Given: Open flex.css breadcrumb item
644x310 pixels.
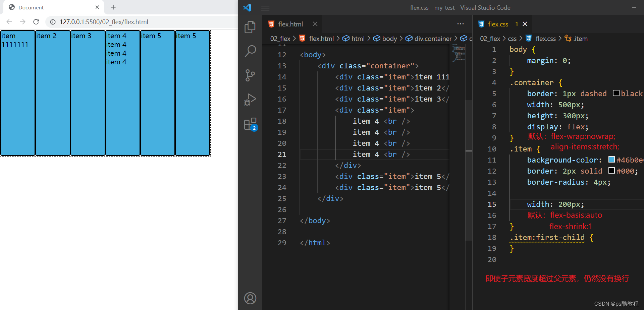Looking at the screenshot, I should pyautogui.click(x=541, y=39).
